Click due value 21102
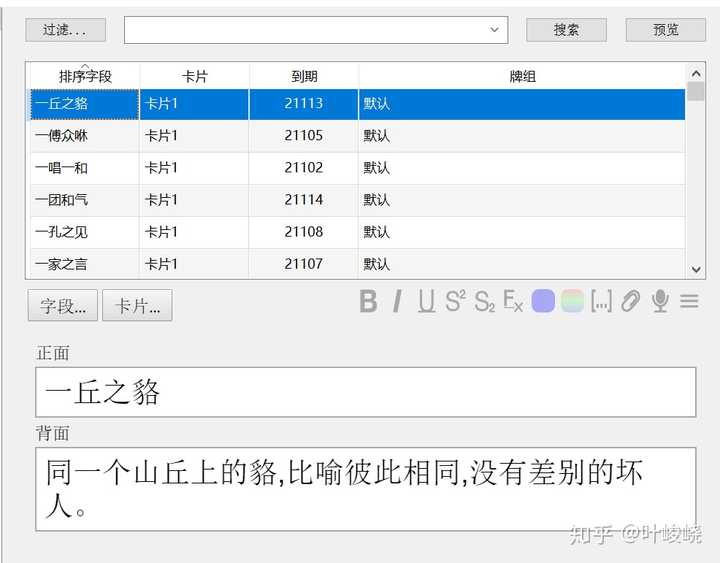The width and height of the screenshot is (720, 563). coord(304,168)
